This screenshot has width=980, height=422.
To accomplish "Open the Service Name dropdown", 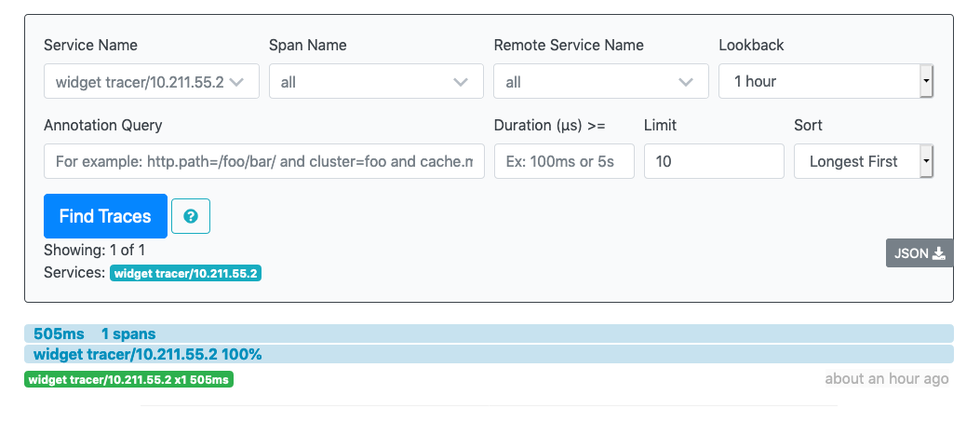I will click(151, 82).
